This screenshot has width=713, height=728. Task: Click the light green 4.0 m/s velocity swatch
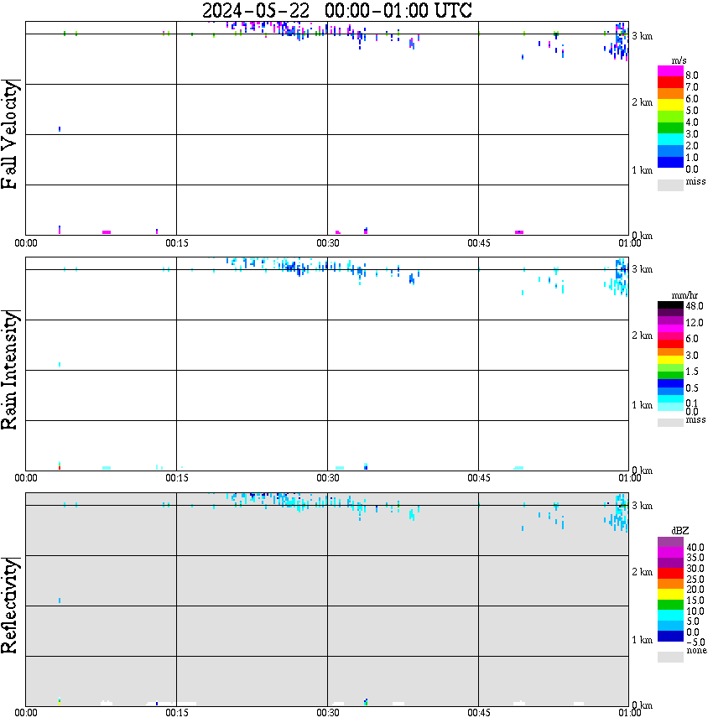click(670, 117)
